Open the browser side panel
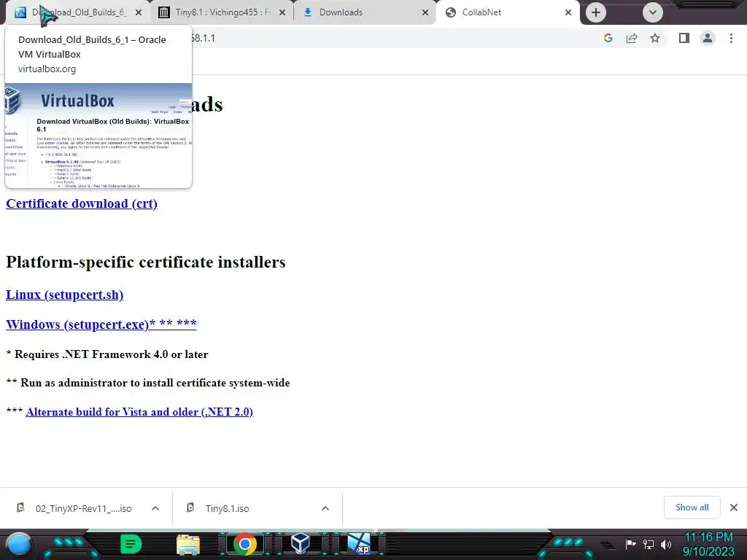 [684, 38]
